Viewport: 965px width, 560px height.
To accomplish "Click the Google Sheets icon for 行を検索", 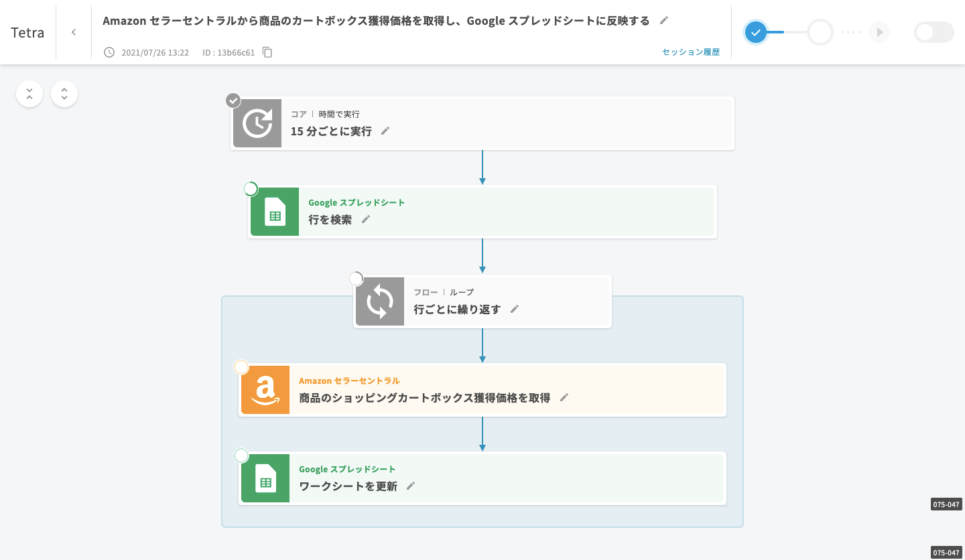I will coord(275,212).
